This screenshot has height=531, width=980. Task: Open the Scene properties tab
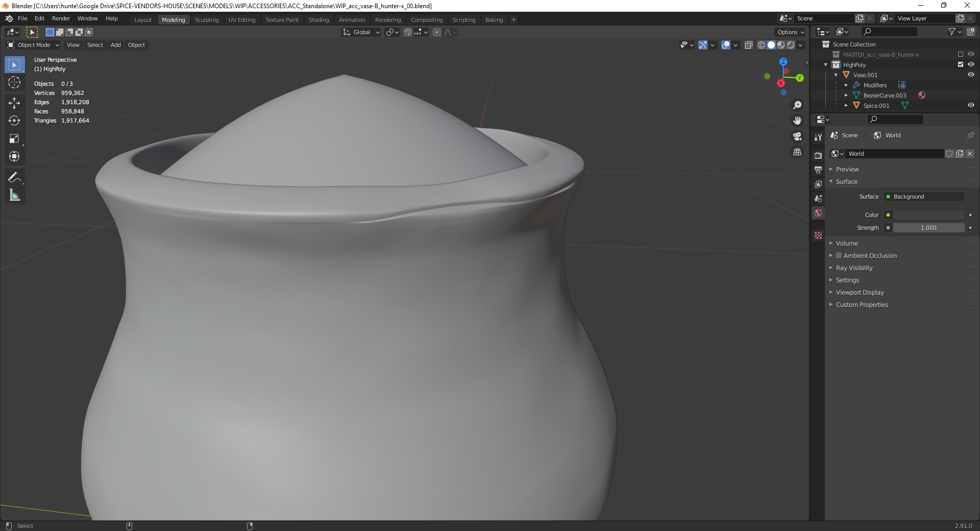point(818,198)
